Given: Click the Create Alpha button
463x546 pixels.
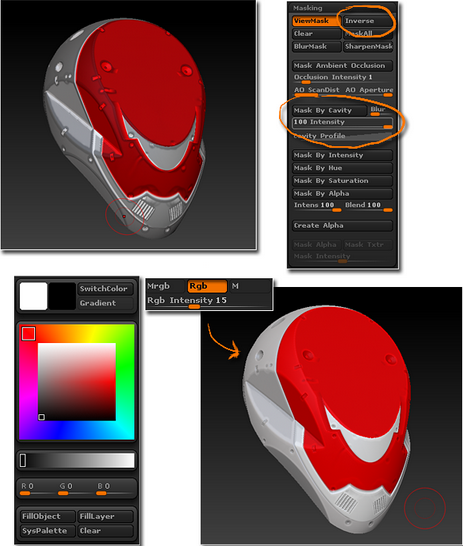Looking at the screenshot, I should point(342,226).
